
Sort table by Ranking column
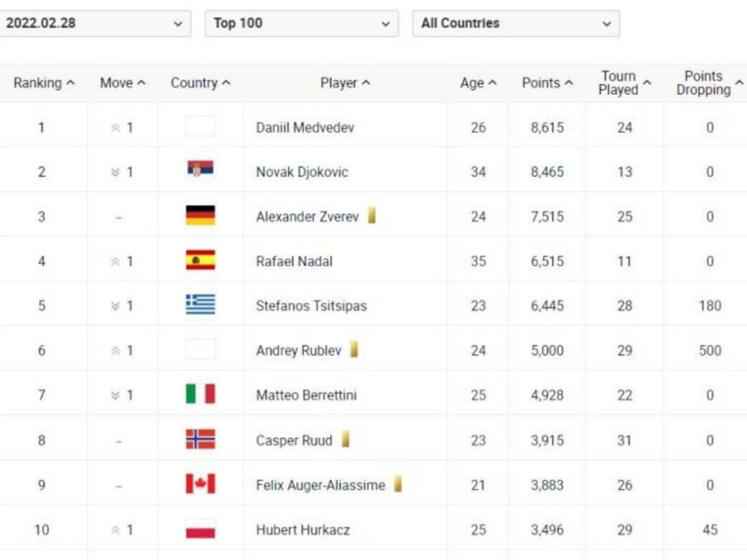(44, 83)
